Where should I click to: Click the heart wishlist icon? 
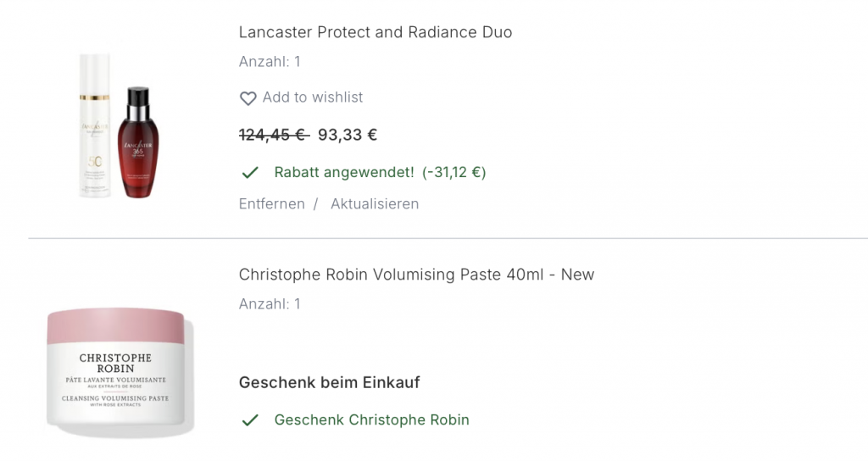point(248,98)
